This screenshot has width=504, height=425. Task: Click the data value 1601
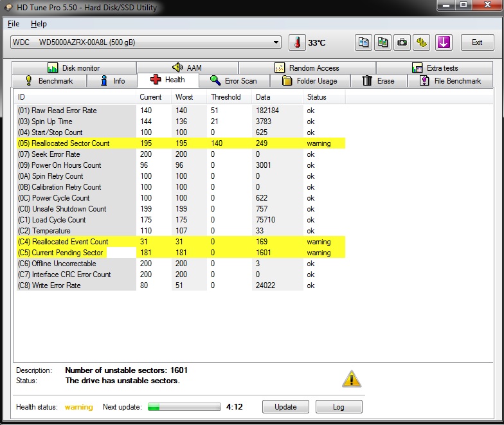pyautogui.click(x=264, y=253)
